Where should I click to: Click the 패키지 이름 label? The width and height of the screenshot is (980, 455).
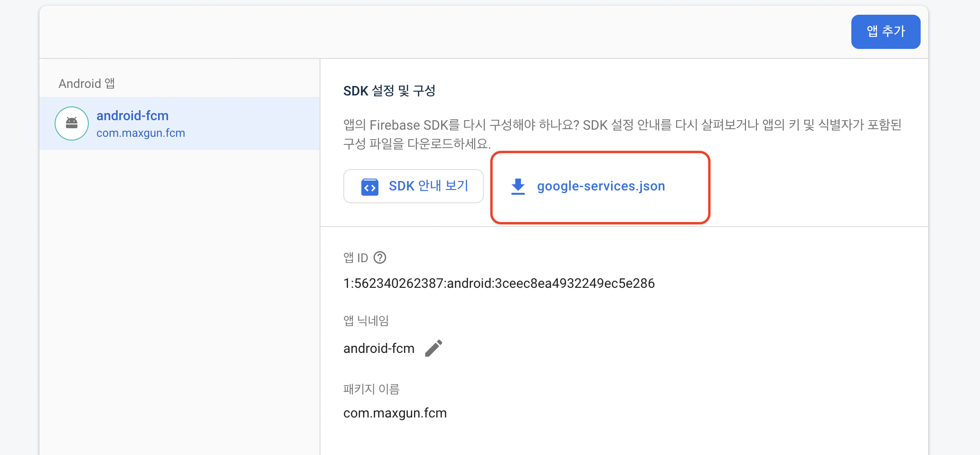pos(371,389)
